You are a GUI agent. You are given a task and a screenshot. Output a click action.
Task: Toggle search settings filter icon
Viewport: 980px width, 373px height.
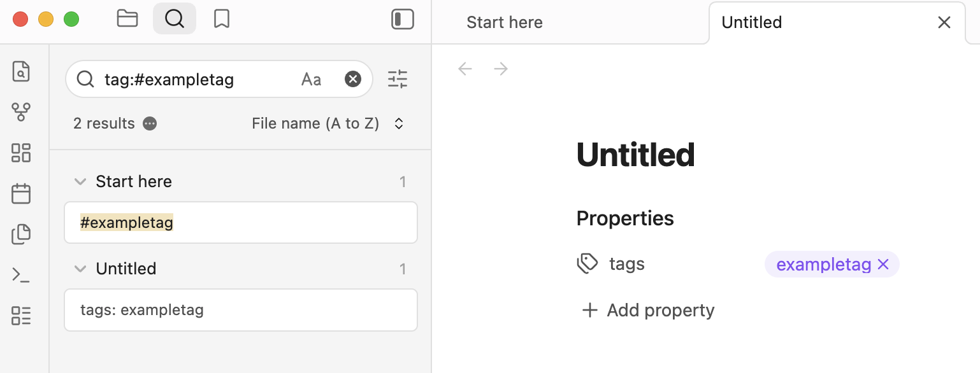coord(398,79)
